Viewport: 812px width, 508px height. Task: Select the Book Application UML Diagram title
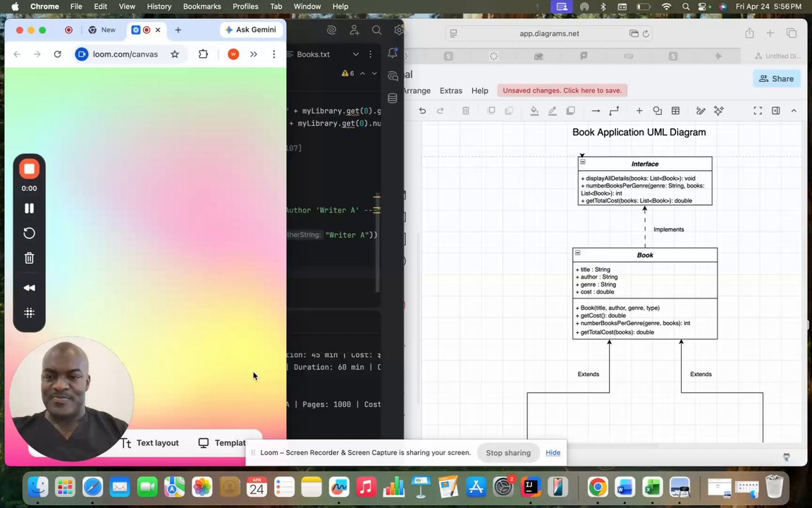tap(639, 132)
